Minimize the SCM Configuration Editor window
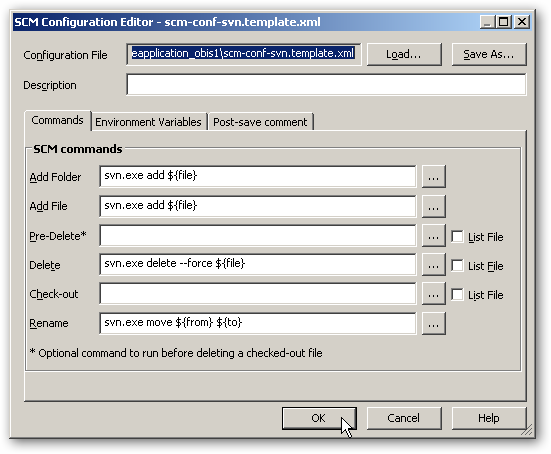The width and height of the screenshot is (551, 454). (x=487, y=22)
